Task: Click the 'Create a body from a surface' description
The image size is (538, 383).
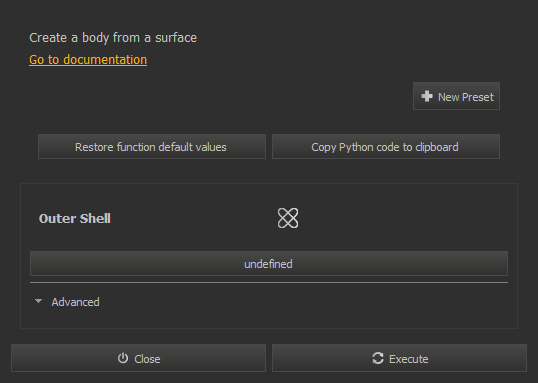Action: point(113,38)
